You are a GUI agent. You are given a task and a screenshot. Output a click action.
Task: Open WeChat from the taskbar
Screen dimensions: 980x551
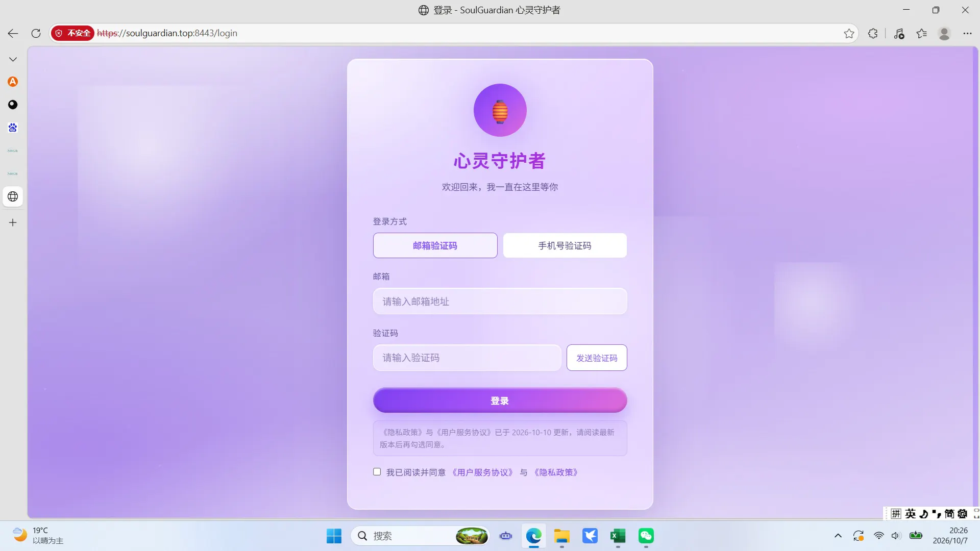point(646,536)
